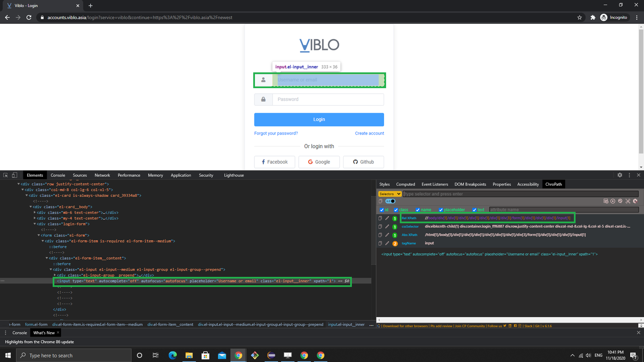Switch to the Styles sidebar tab
Image resolution: width=644 pixels, height=362 pixels.
tap(384, 184)
